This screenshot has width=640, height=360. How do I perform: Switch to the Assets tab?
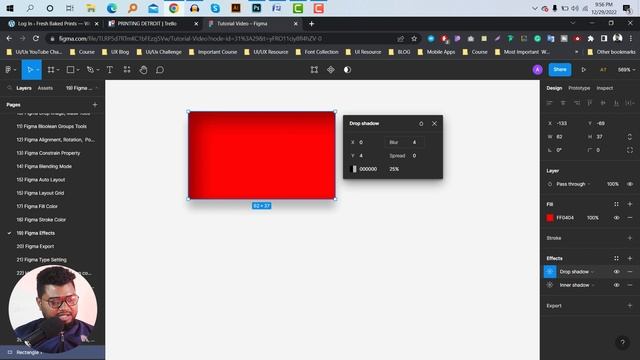click(x=45, y=88)
